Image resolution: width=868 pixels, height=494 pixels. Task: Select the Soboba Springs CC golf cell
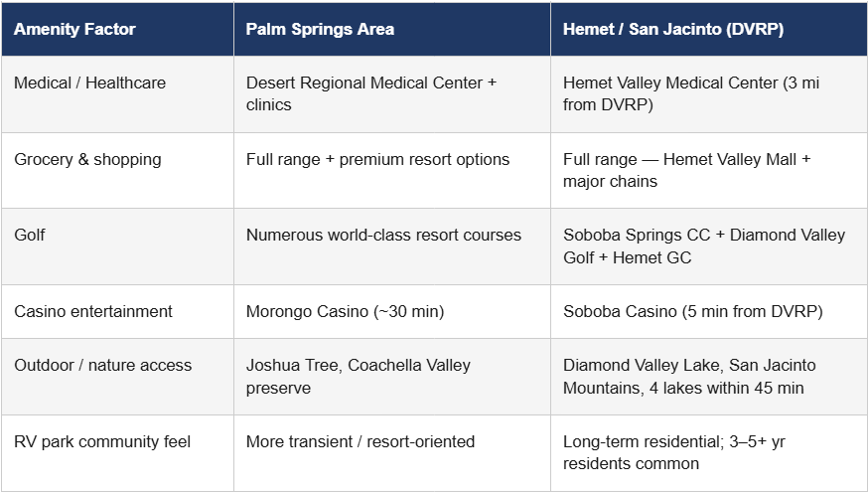(703, 246)
